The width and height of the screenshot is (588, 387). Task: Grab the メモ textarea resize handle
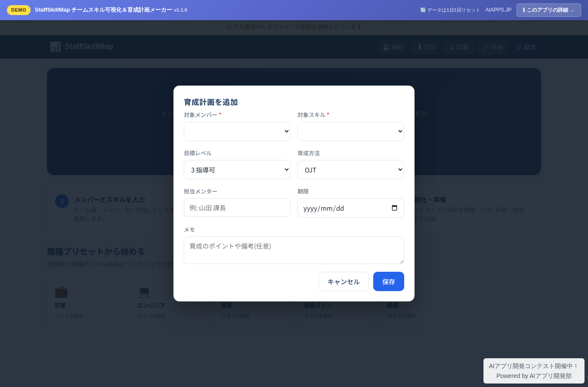click(x=402, y=261)
